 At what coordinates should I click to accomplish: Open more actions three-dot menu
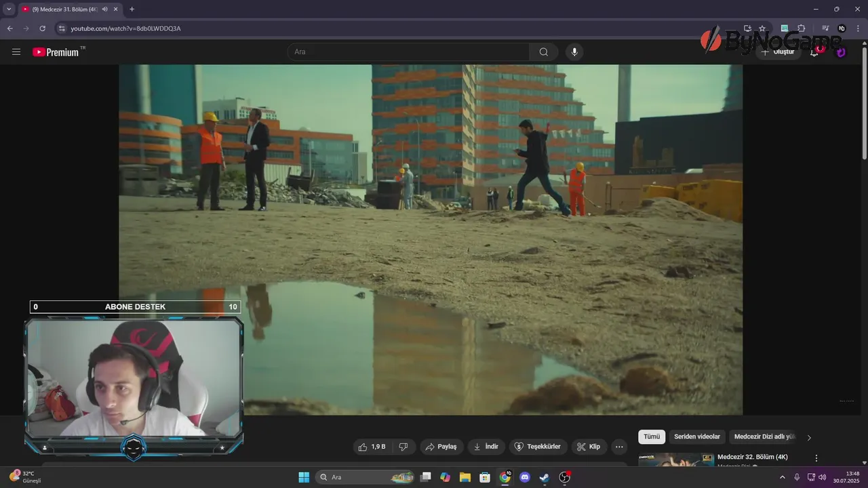coord(619,447)
